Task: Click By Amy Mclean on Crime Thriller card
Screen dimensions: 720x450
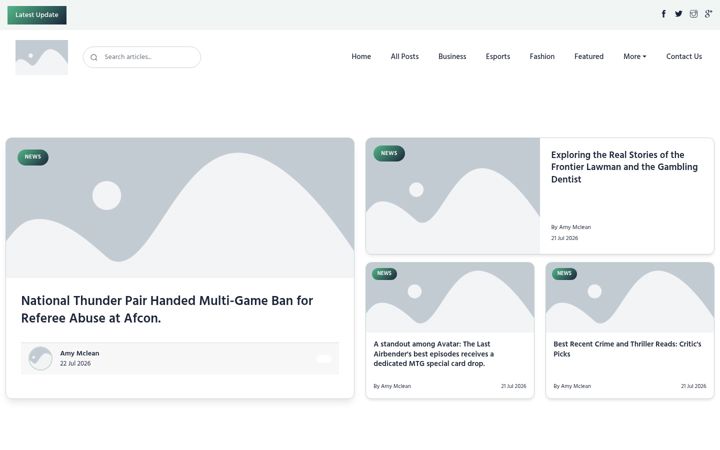Action: click(572, 386)
